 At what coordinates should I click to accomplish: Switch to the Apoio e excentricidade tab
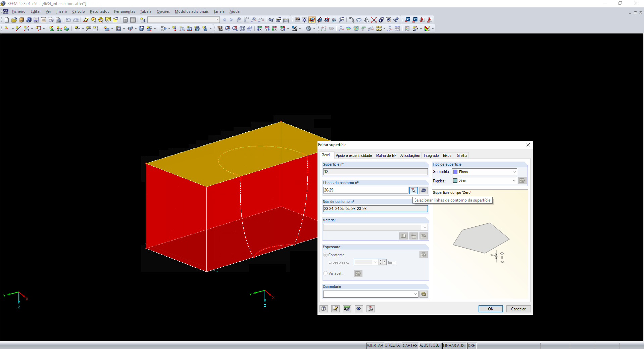click(354, 156)
